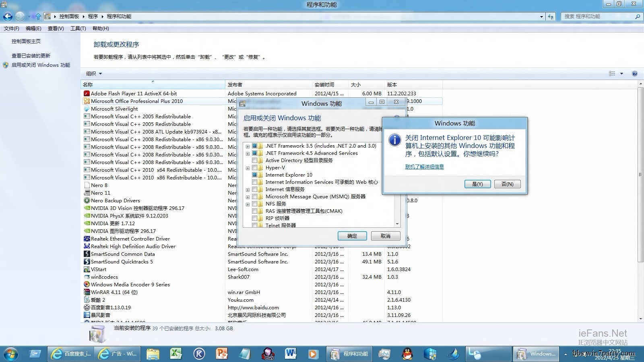
Task: Check the Hyper-V feature checkbox
Action: (254, 168)
